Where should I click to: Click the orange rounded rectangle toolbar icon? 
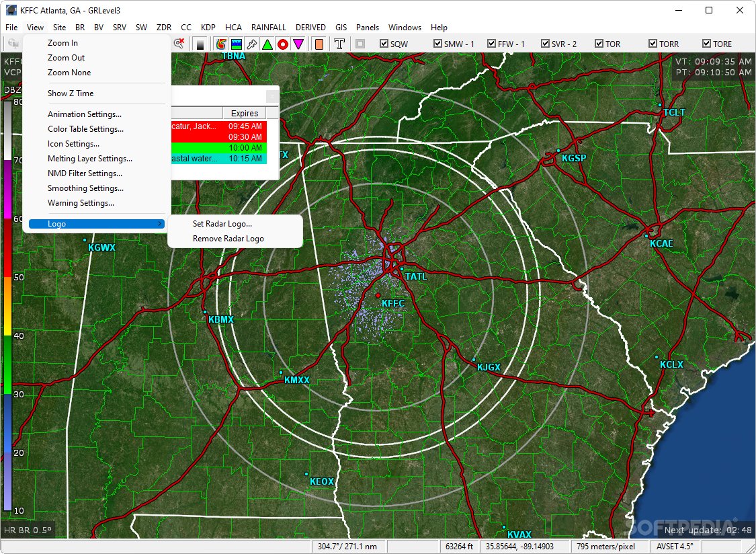pos(319,44)
